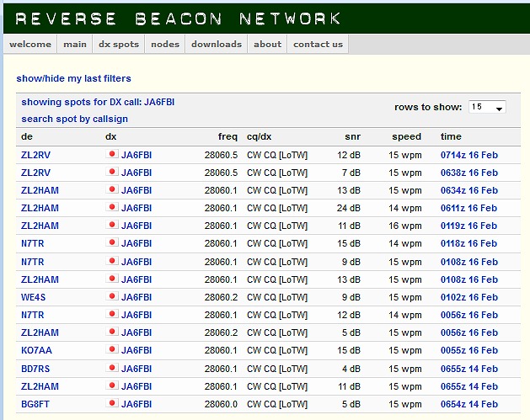Click the time 0055z 16 Feb

[x=469, y=350]
